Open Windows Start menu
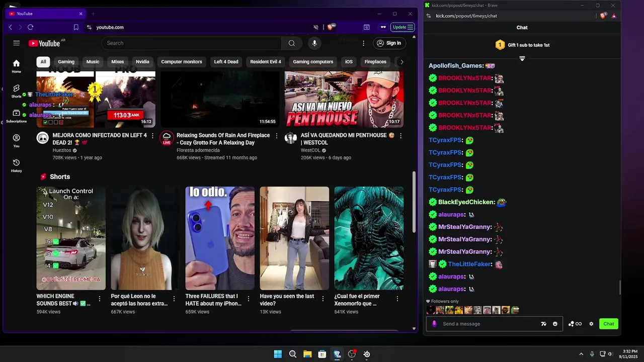 (278, 354)
